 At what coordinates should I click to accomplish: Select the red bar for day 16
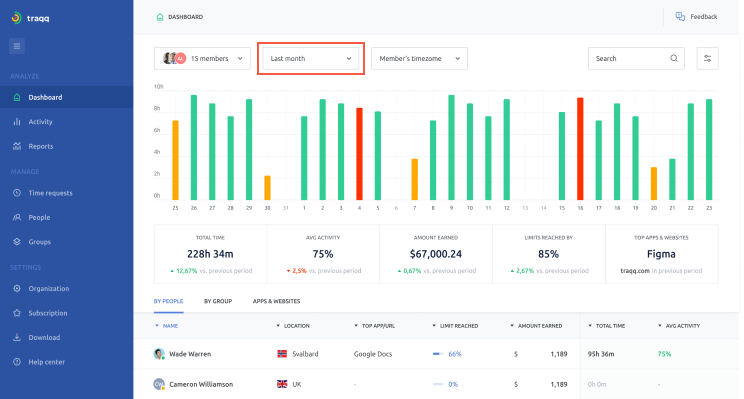pyautogui.click(x=580, y=148)
